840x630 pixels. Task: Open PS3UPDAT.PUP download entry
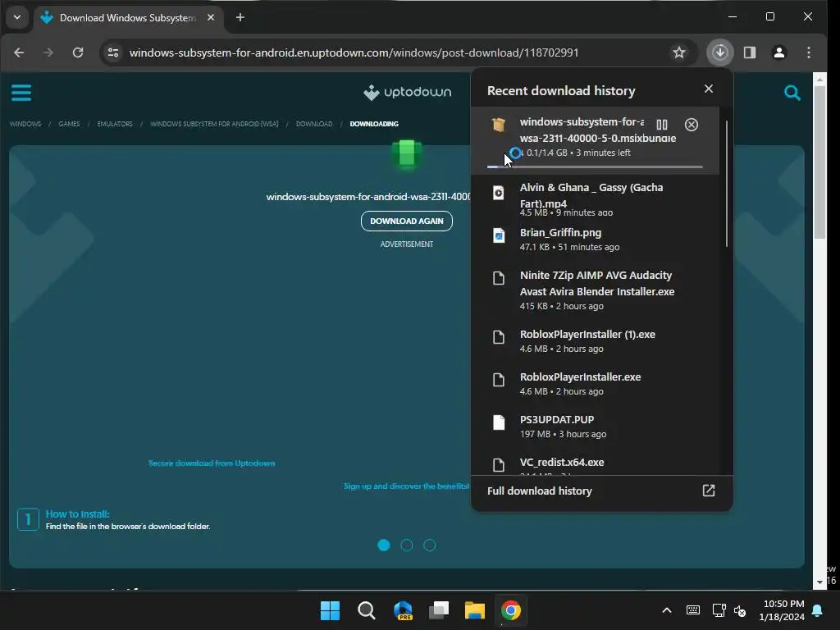[x=595, y=427]
